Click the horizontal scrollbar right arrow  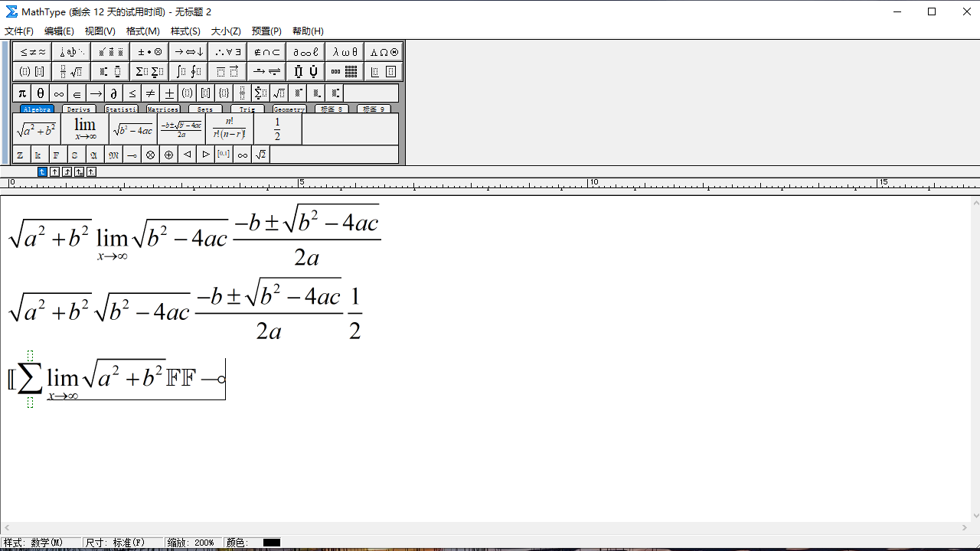965,528
